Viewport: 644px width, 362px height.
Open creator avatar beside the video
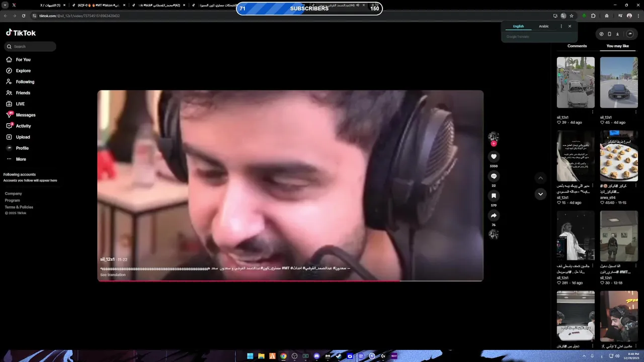494,136
